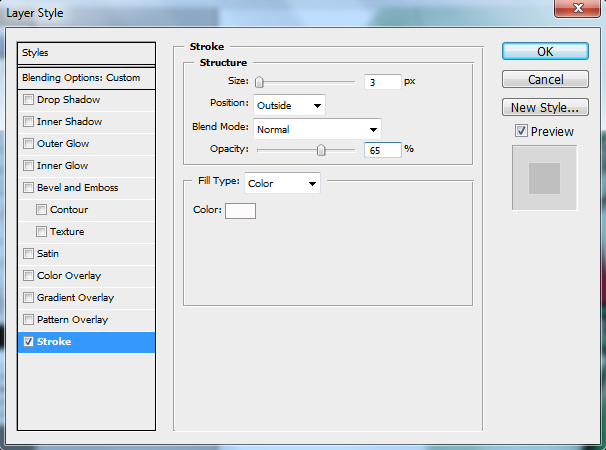Image resolution: width=606 pixels, height=450 pixels.
Task: Select the Styles list item
Action: [x=87, y=53]
